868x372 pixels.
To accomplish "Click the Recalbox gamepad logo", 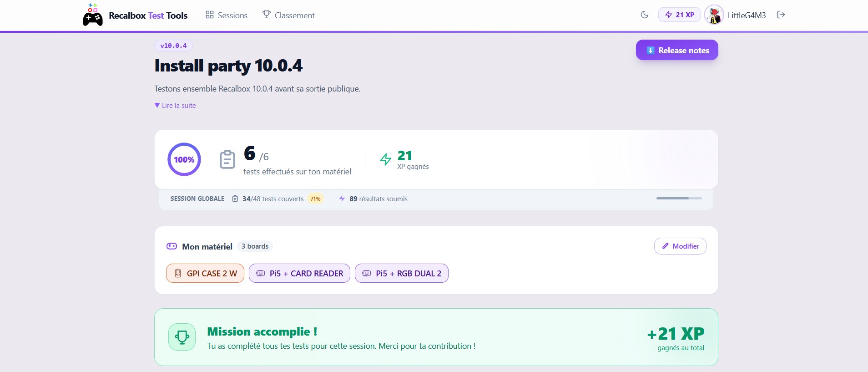I will tap(93, 15).
